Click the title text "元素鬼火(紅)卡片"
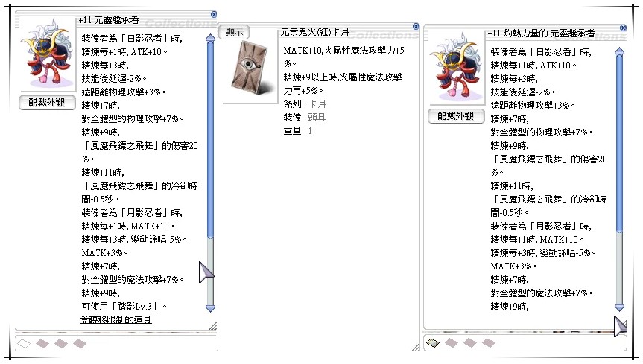The image size is (643, 364). click(x=315, y=31)
